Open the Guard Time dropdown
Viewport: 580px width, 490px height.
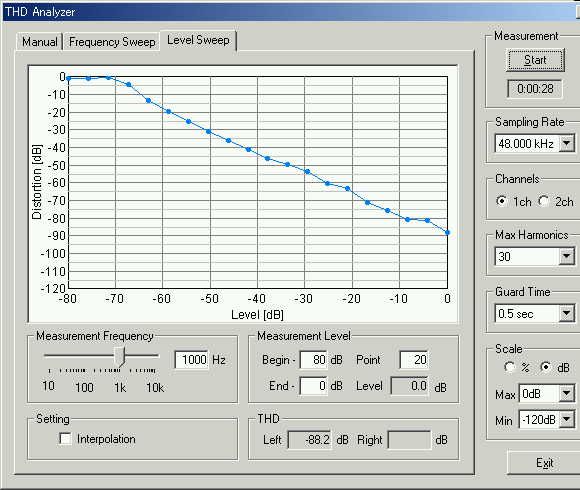point(567,314)
